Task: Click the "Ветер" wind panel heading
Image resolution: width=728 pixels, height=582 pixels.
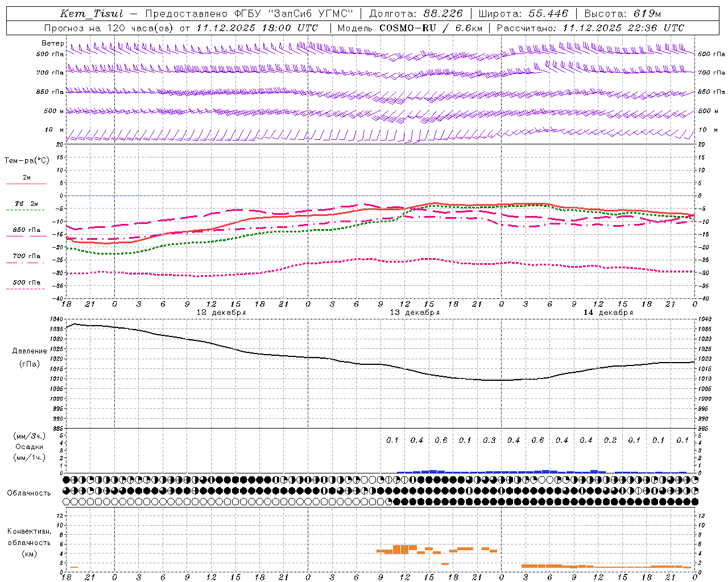Action: 53,43
